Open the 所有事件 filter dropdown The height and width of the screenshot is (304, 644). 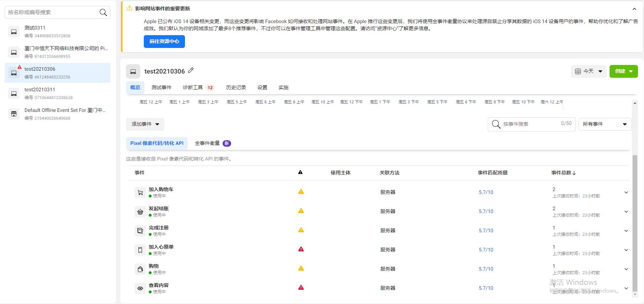605,124
